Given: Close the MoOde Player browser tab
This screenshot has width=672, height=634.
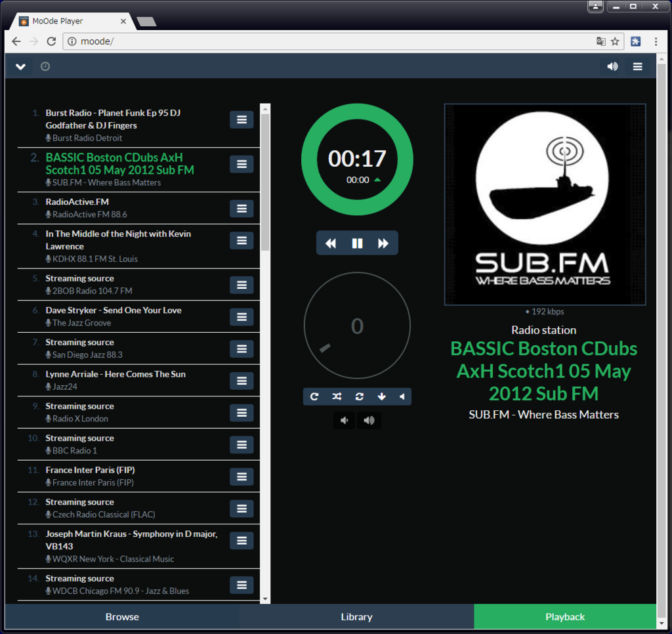Looking at the screenshot, I should tap(123, 21).
